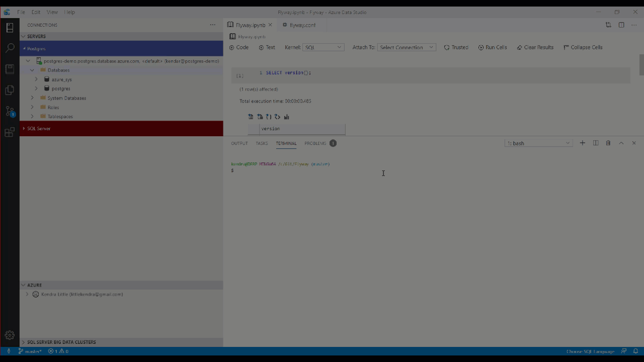Click Run Cells in notebook toolbar
Viewport: 644px width, 362px height.
(x=493, y=47)
